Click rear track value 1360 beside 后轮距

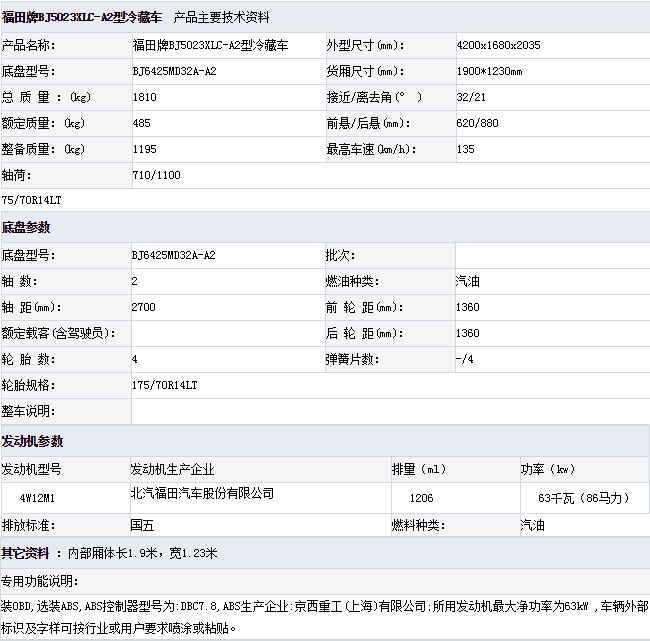(x=468, y=333)
